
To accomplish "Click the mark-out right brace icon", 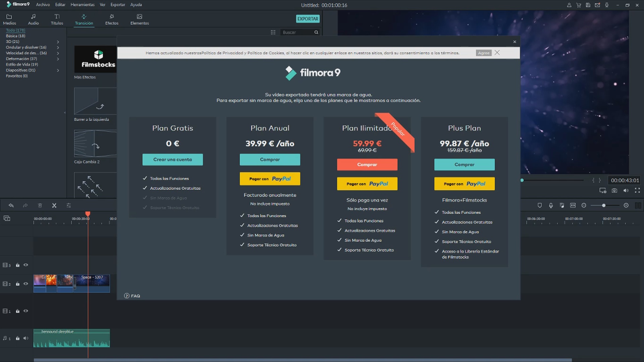I will [x=600, y=180].
